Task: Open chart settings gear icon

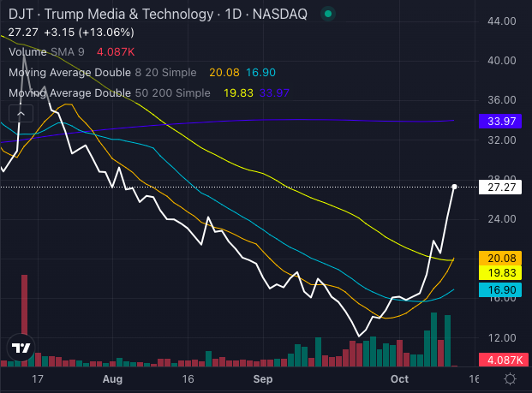Action: click(511, 378)
